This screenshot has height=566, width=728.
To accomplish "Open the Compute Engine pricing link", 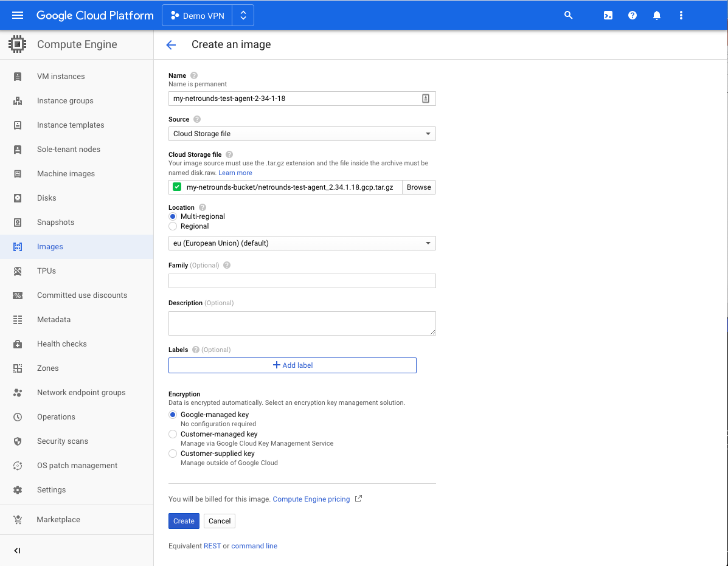I will (x=311, y=499).
